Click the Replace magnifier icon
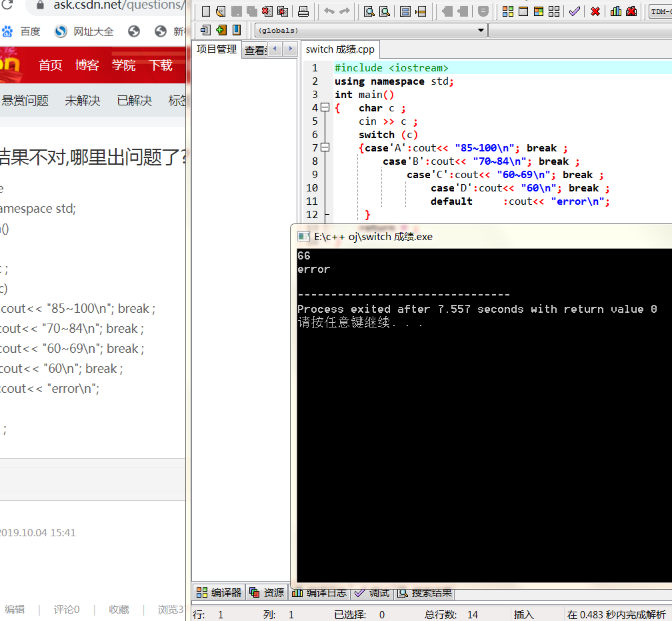 point(385,11)
